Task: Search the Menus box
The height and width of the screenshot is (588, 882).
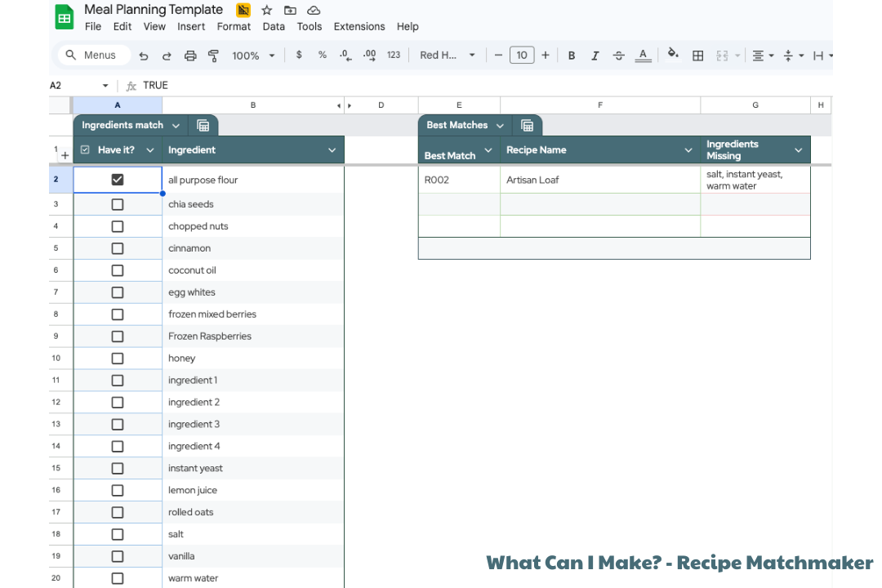Action: [95, 56]
